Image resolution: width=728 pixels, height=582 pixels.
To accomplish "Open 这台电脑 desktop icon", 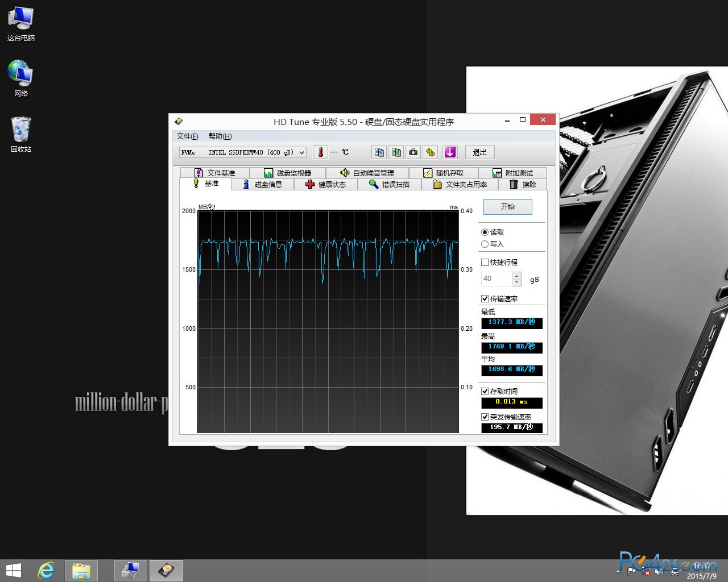I will [x=21, y=24].
